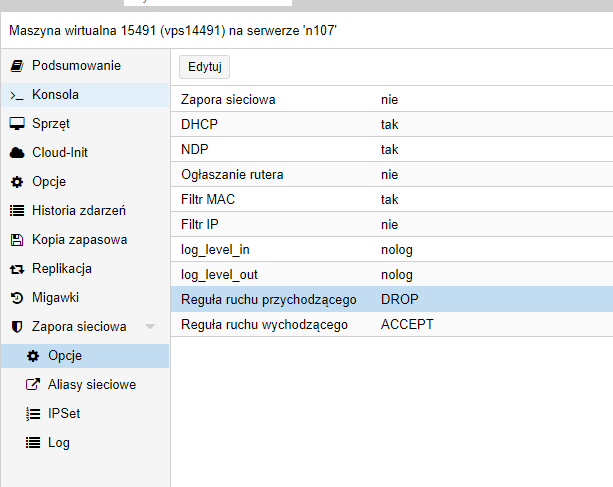Select the log_level_in row
This screenshot has height=487, width=613.
click(x=390, y=250)
